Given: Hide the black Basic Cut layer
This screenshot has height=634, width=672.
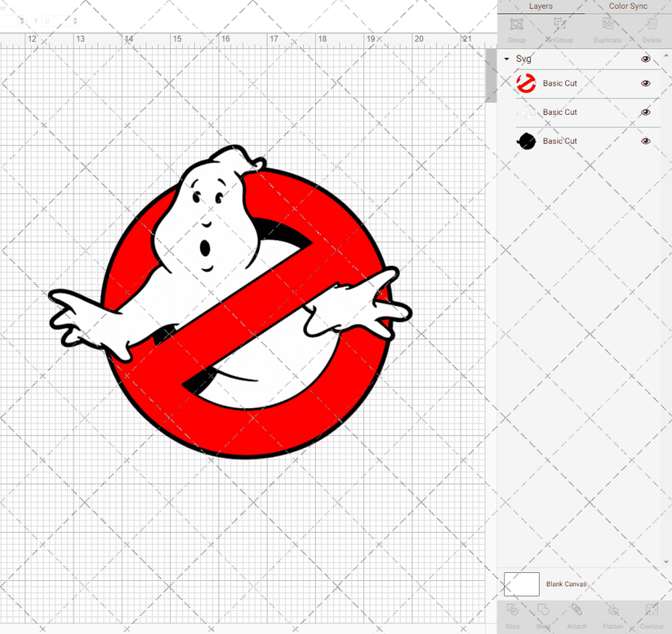Looking at the screenshot, I should (645, 141).
